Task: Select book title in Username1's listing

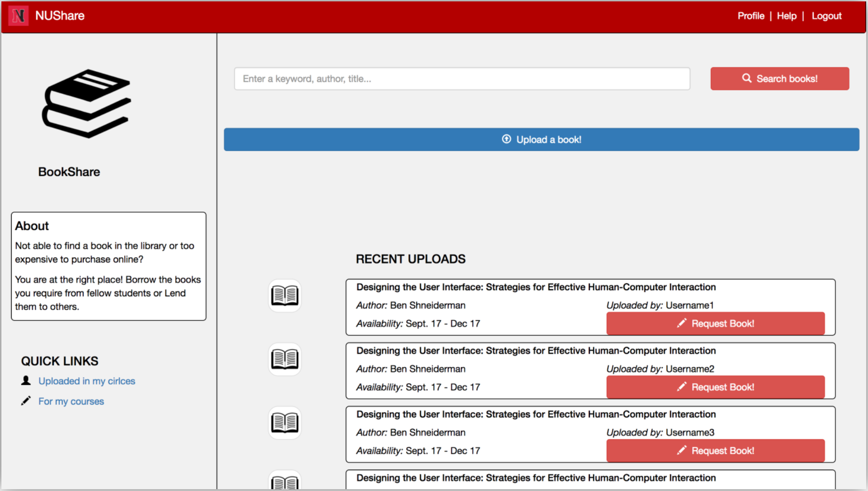Action: [x=536, y=287]
